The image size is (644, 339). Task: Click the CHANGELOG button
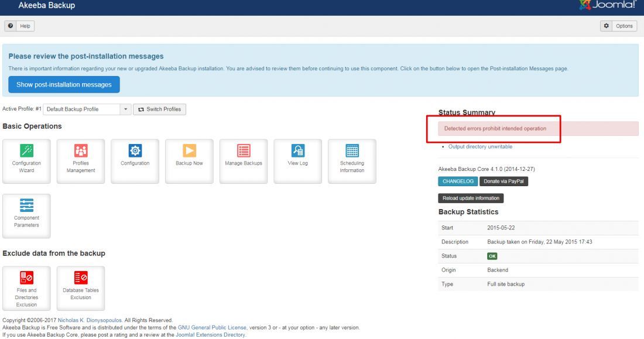(458, 182)
